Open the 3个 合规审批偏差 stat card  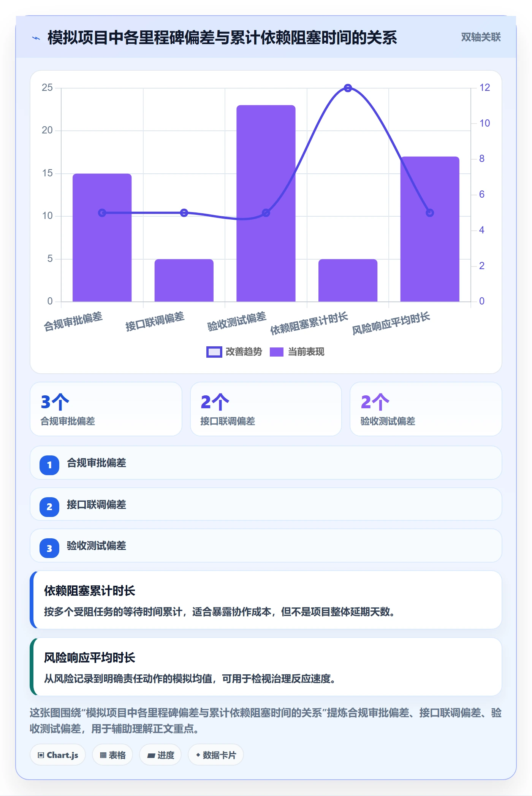(x=106, y=409)
